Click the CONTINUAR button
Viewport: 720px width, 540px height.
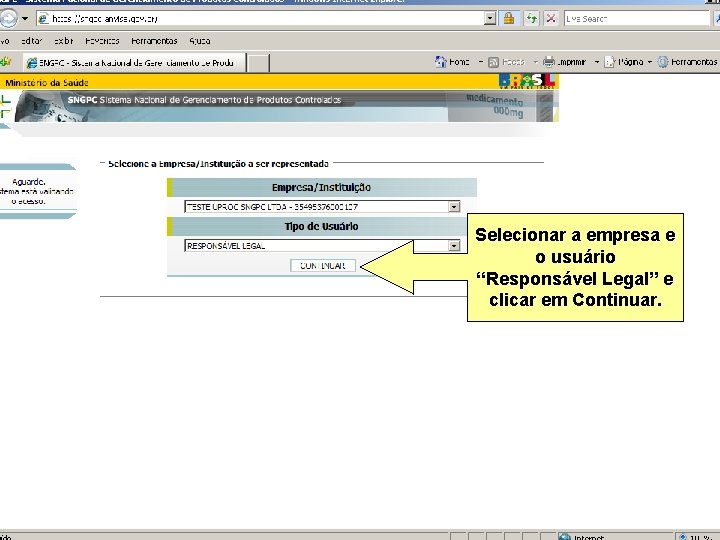click(323, 265)
